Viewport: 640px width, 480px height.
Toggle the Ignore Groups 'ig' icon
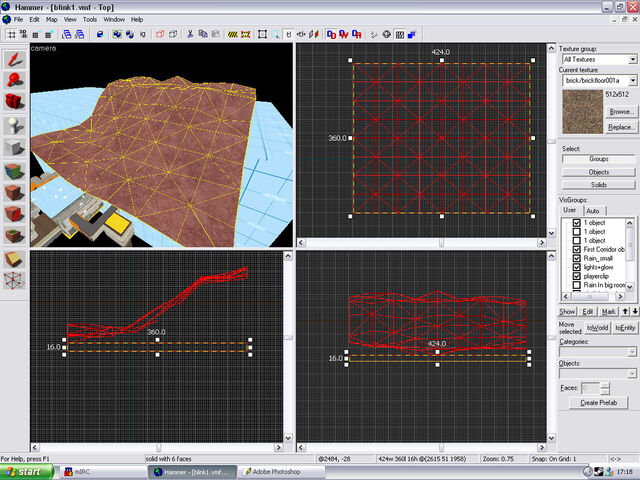click(x=142, y=35)
